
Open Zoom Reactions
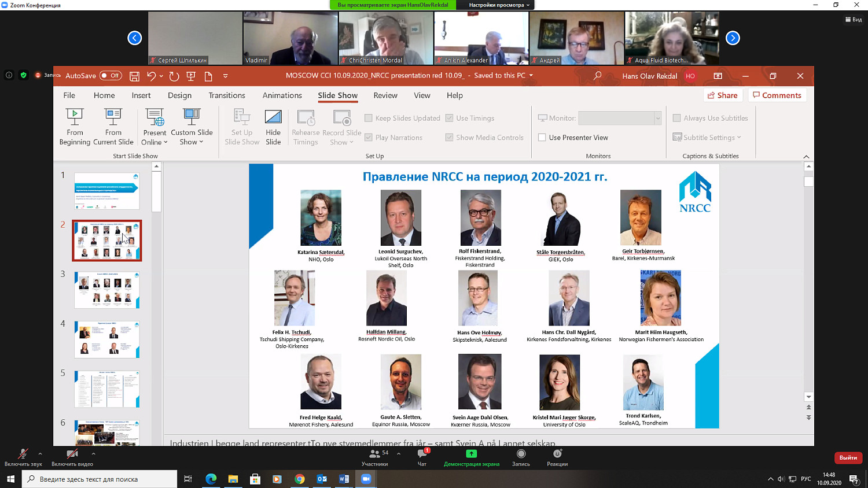[x=557, y=457]
